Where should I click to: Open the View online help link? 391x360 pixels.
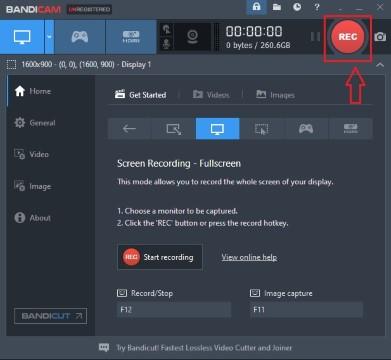click(x=249, y=257)
